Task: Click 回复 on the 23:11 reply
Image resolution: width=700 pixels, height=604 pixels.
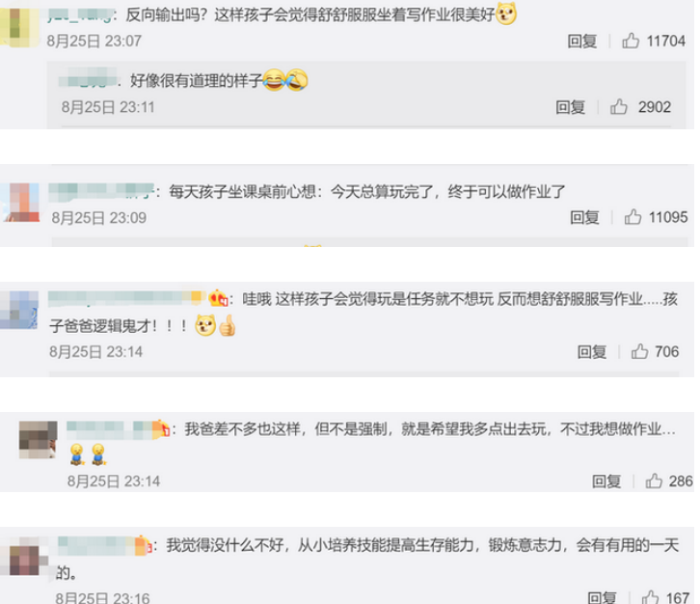Action: [570, 107]
